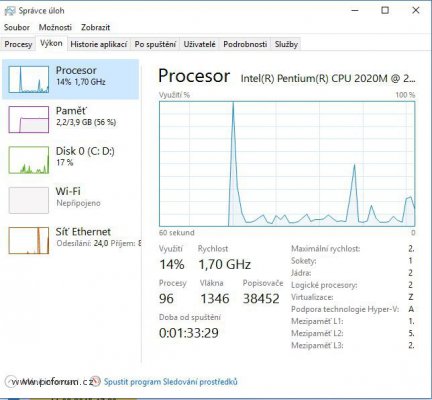Open the Spustit program Sledování prostředků link
The height and width of the screenshot is (400, 432).
[x=171, y=382]
